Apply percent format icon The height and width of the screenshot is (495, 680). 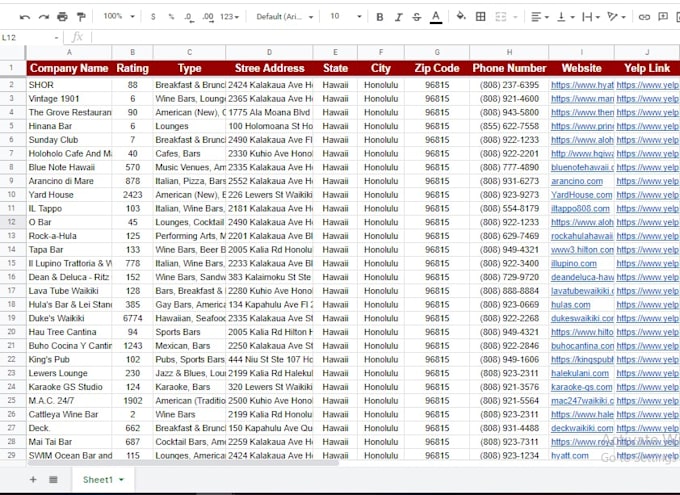[171, 17]
